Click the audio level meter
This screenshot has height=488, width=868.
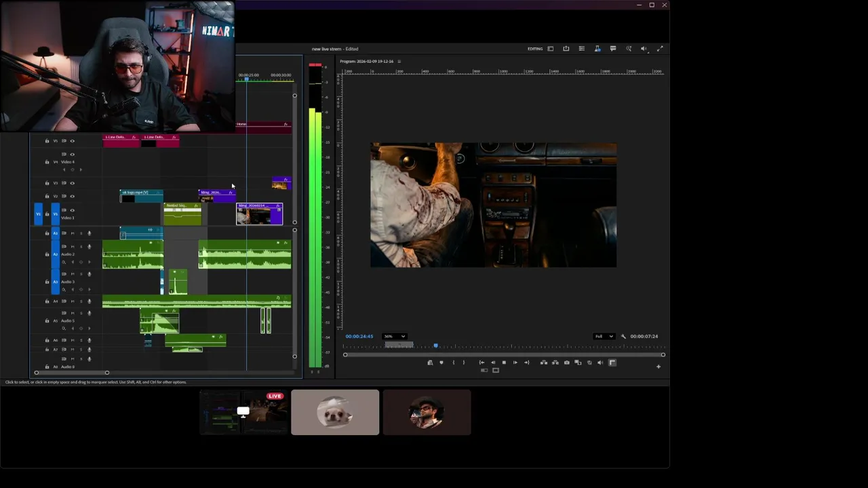point(315,217)
